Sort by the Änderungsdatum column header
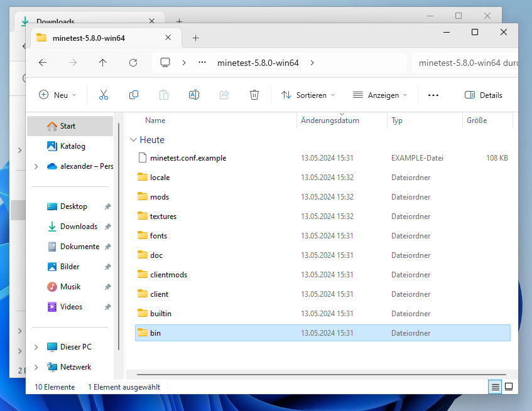The image size is (532, 411). pyautogui.click(x=342, y=120)
